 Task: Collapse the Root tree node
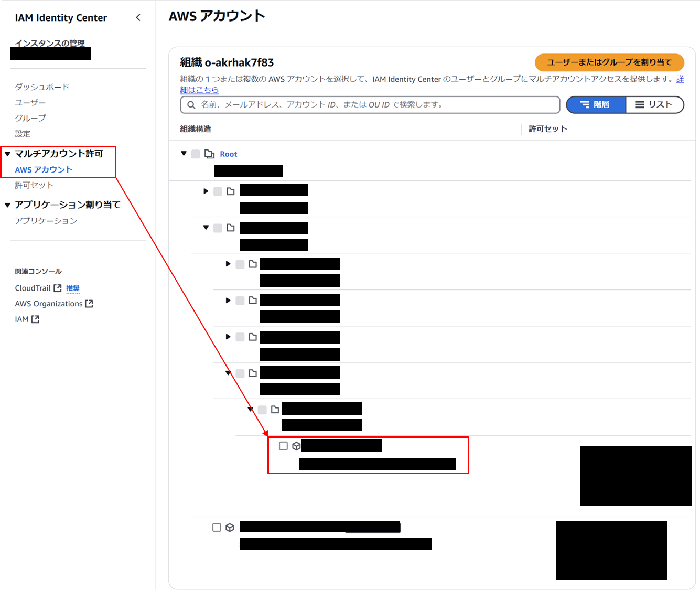(x=184, y=154)
